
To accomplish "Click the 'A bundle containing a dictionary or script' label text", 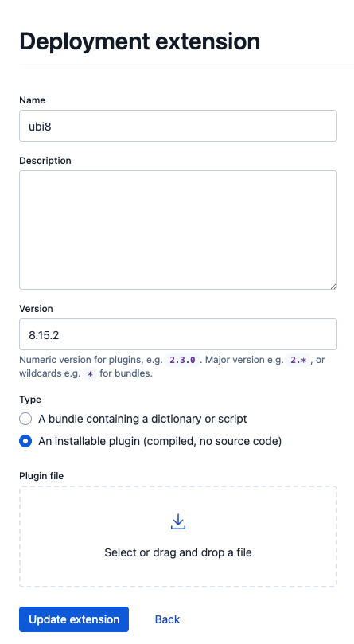I will pyautogui.click(x=142, y=419).
